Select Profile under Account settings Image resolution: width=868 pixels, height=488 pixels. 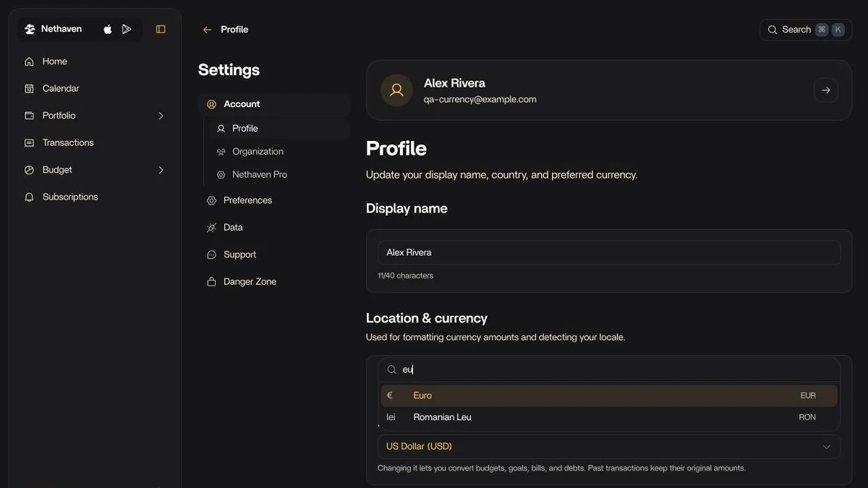pyautogui.click(x=279, y=129)
